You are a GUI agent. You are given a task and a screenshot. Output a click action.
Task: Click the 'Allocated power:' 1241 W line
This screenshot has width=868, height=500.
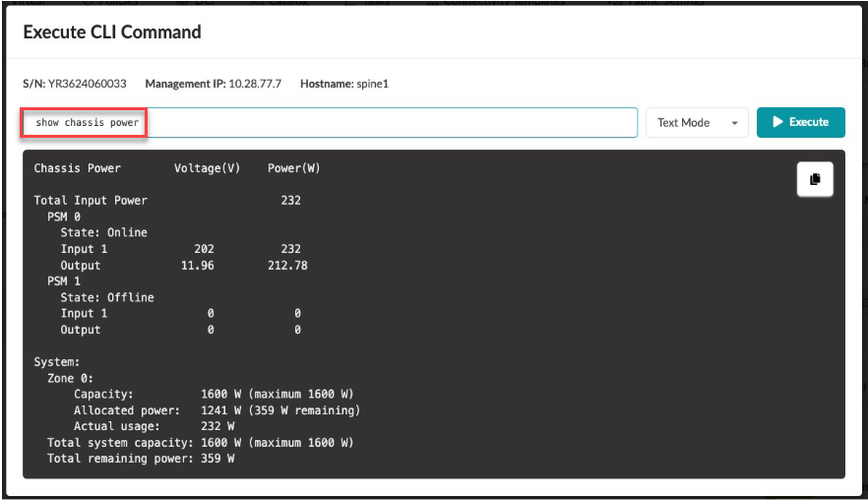tap(217, 410)
